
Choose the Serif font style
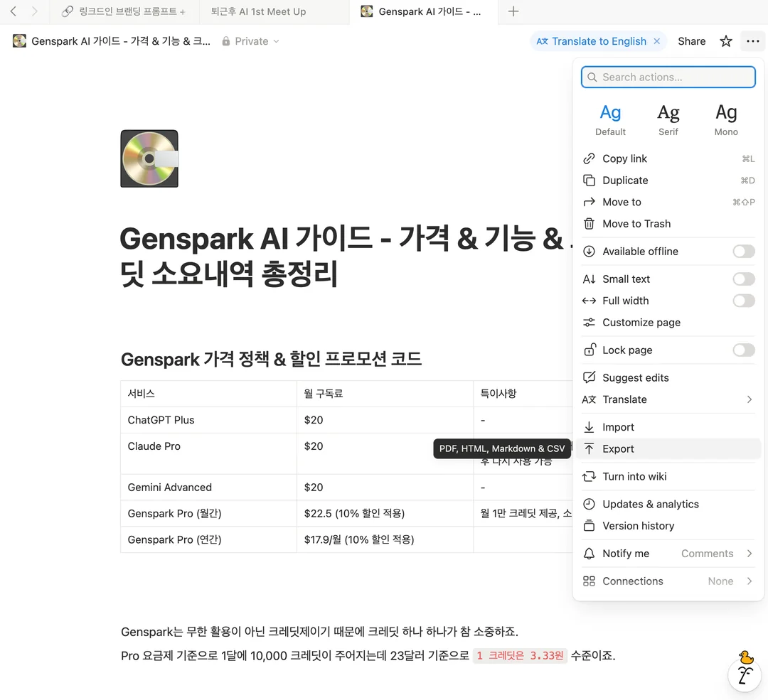[x=668, y=120]
